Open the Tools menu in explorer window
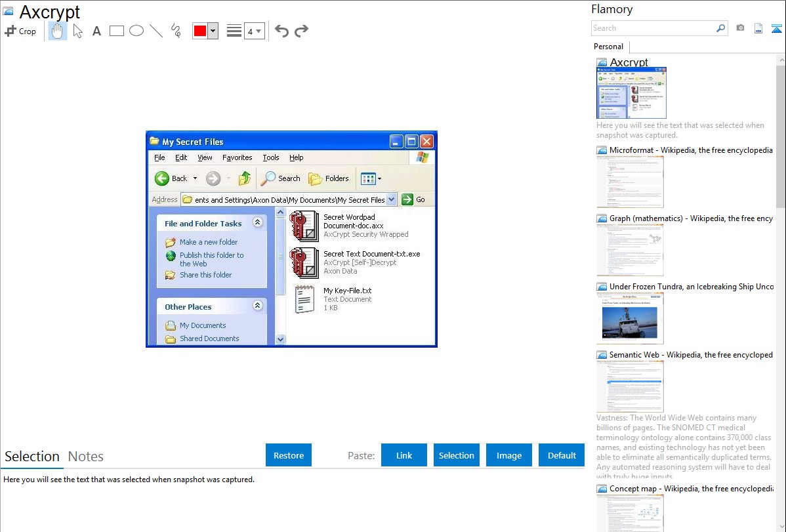The width and height of the screenshot is (786, 532). coord(271,157)
